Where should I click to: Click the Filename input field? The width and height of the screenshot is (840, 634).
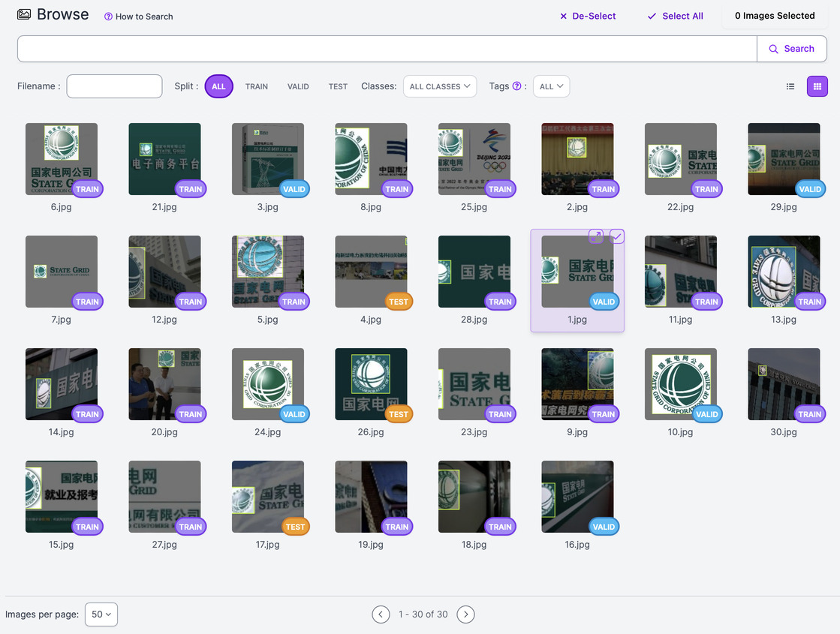coord(114,86)
